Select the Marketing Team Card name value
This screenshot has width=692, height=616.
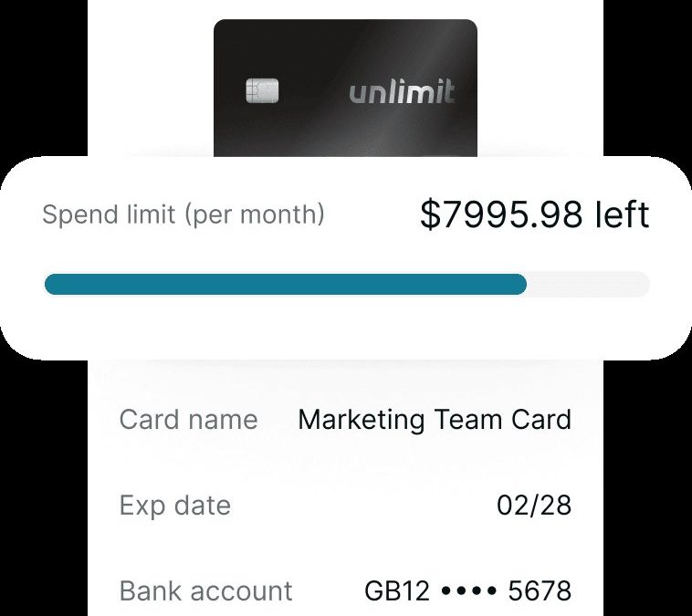(435, 419)
